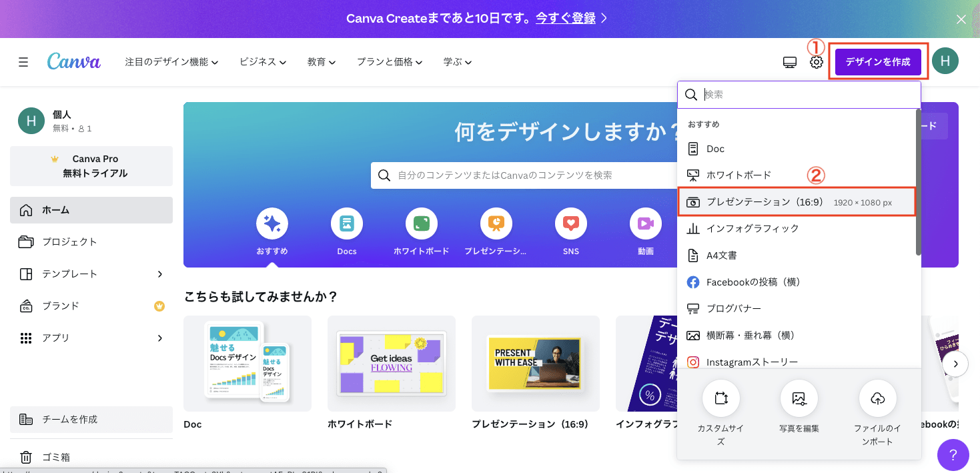This screenshot has height=473, width=980.
Task: Click the チームを作成 button
Action: [91, 420]
